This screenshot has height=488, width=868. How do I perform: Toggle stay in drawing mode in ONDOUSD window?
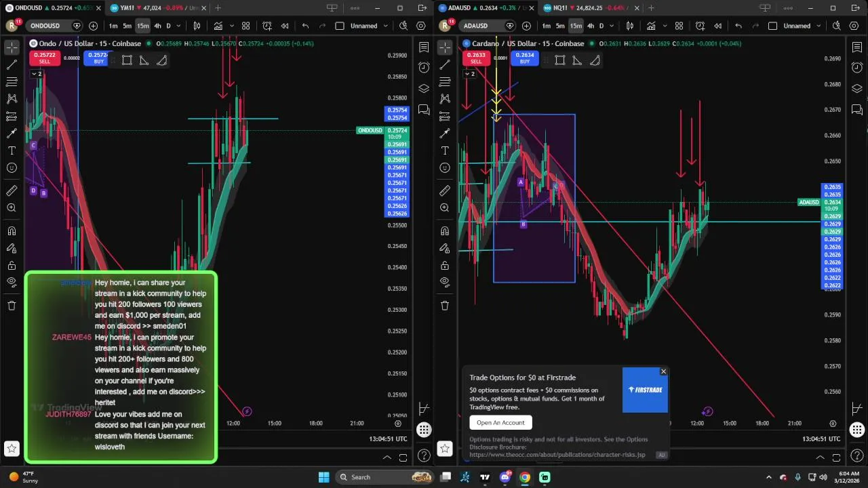coord(12,248)
